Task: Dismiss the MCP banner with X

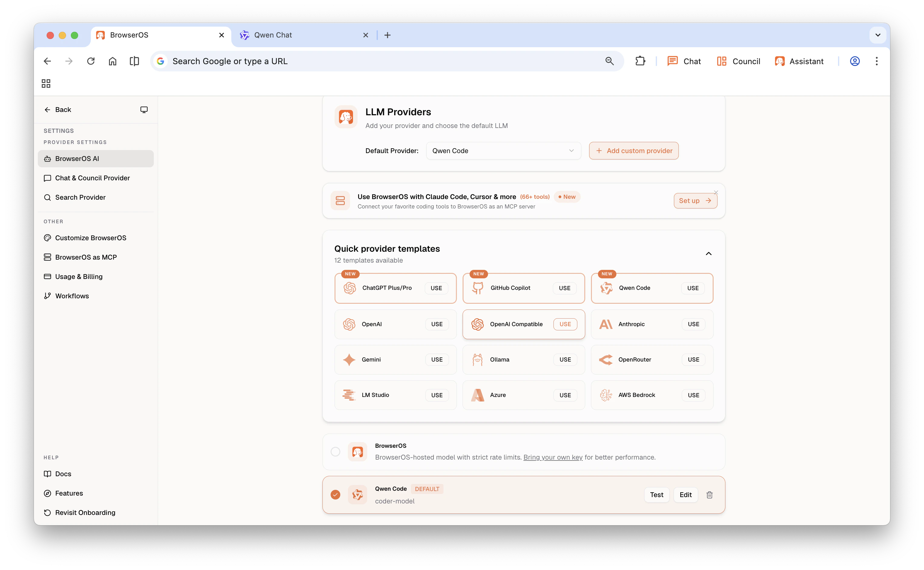Action: pyautogui.click(x=716, y=193)
